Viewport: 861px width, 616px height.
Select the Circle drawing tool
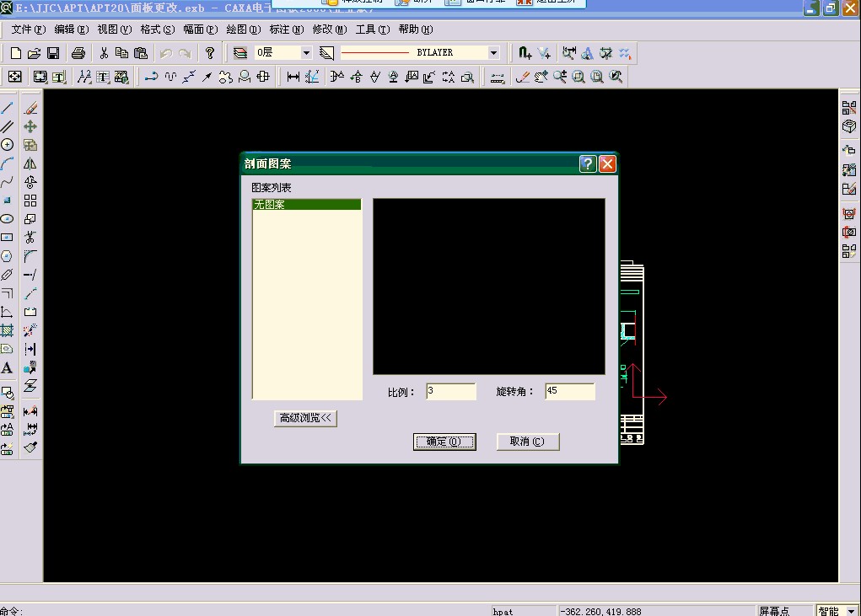(x=7, y=145)
